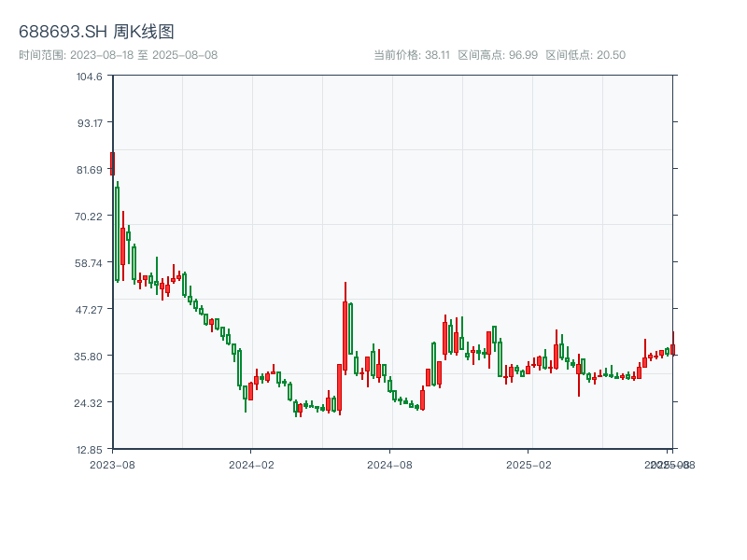747x560 pixels.
Task: Select the 2024-08 x-axis date label
Action: tap(391, 464)
